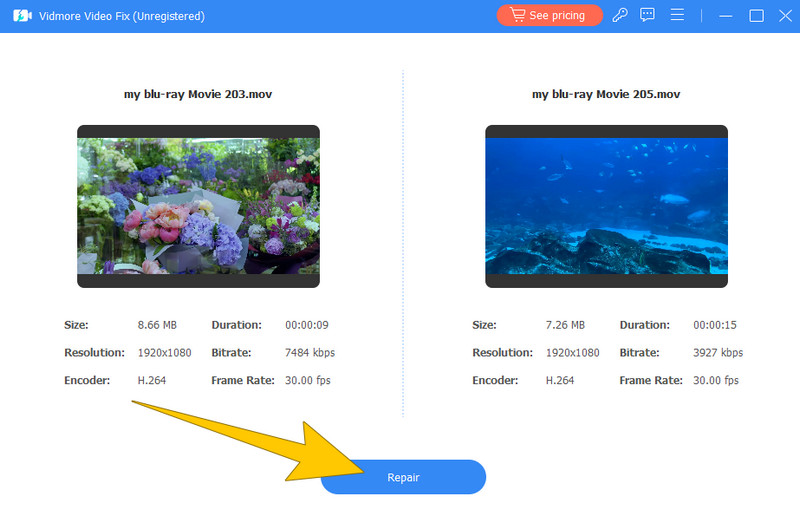Open the hamburger menu
The width and height of the screenshot is (800, 523).
677,16
